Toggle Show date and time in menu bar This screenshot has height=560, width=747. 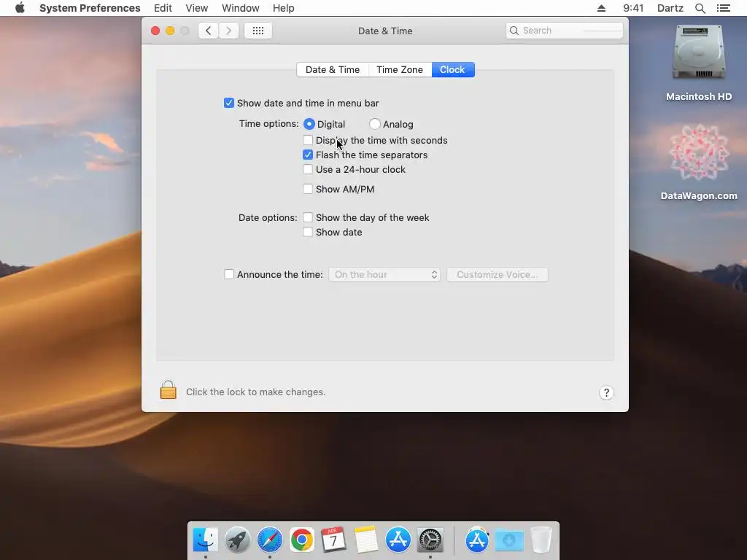coord(228,103)
